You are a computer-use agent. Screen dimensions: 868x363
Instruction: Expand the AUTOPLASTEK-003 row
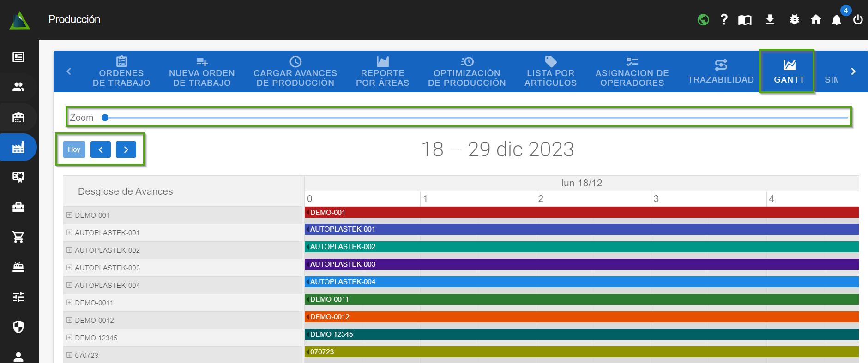tap(69, 268)
